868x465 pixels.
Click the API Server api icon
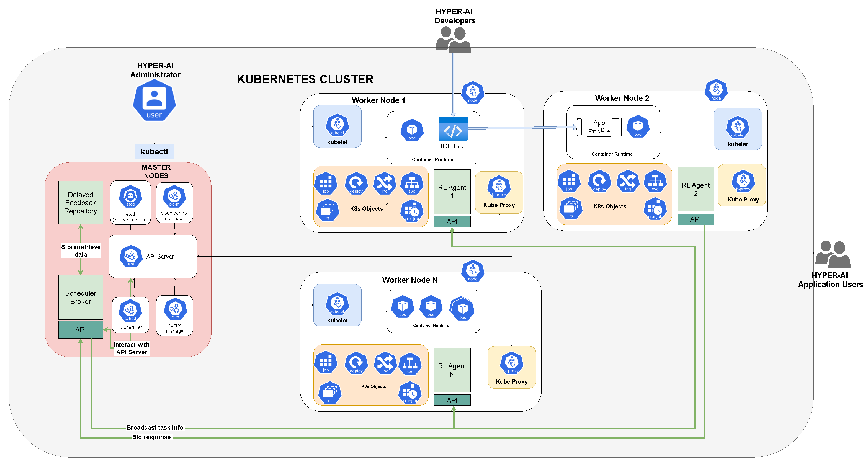pyautogui.click(x=131, y=256)
